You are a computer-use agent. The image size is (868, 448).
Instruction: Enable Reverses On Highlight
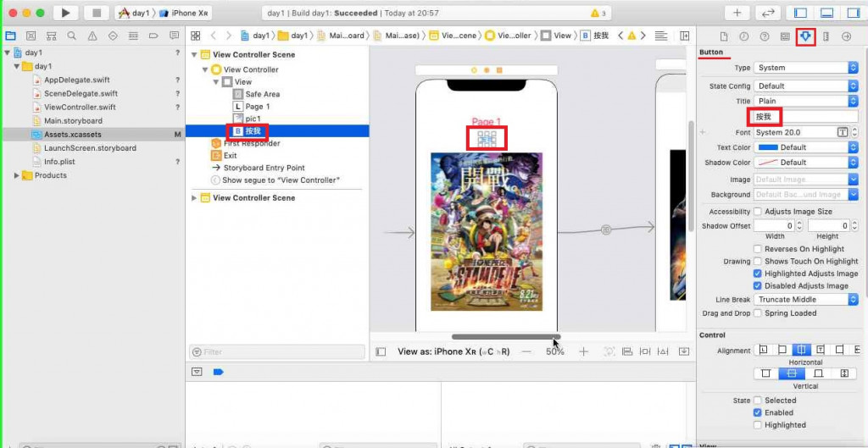click(757, 249)
